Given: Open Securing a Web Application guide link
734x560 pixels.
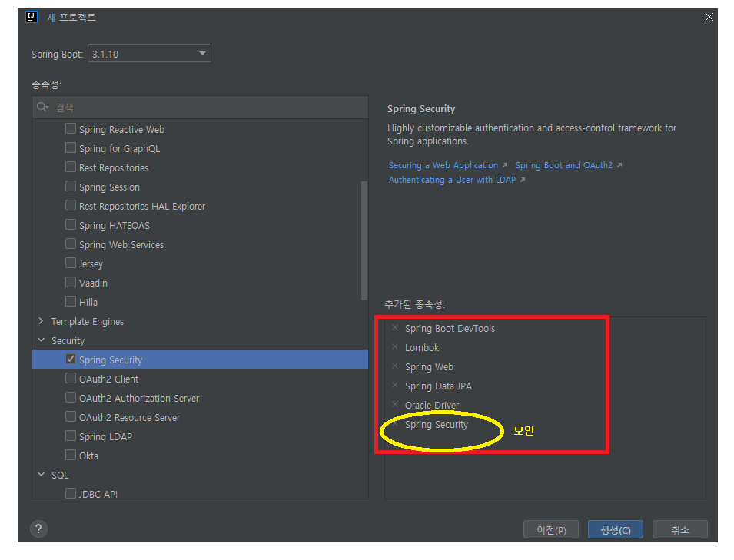Looking at the screenshot, I should (443, 165).
